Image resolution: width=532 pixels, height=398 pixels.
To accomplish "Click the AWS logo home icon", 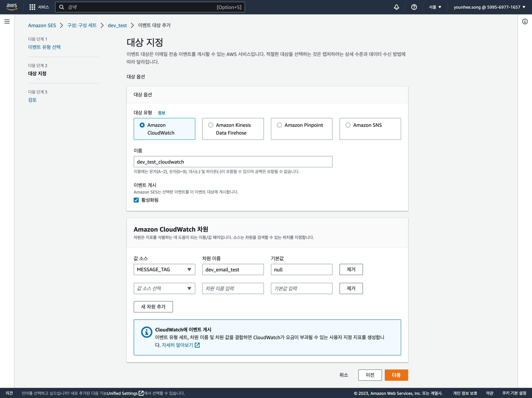I will (12, 7).
